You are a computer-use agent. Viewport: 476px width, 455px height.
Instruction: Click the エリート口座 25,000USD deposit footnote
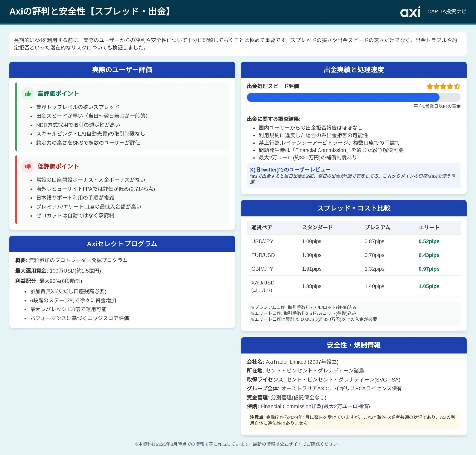[313, 319]
